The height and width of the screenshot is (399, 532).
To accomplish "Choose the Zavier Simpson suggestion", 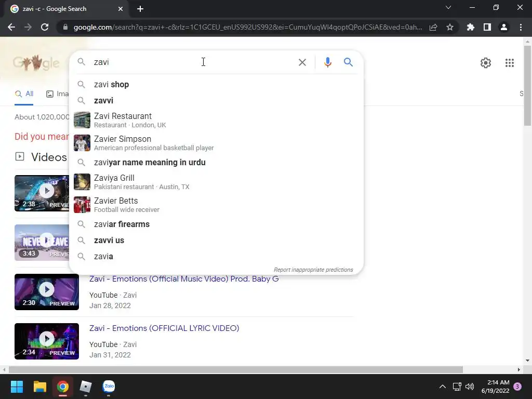I will pyautogui.click(x=216, y=143).
